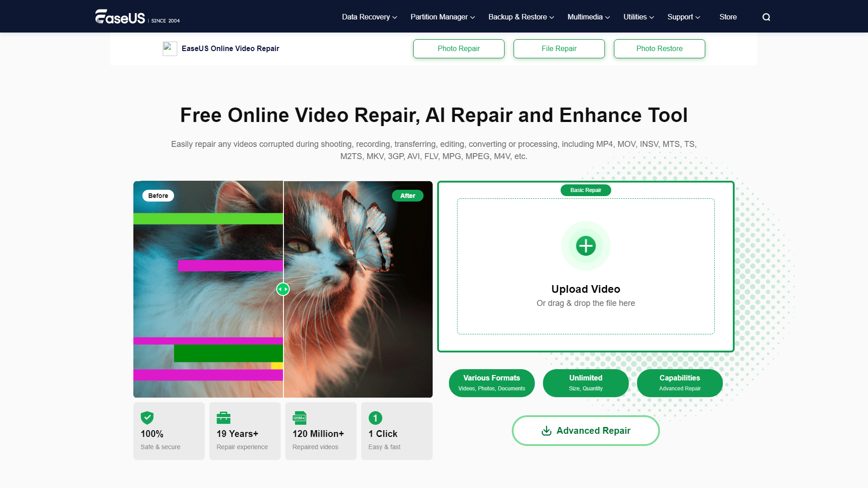Click the Upload Video drop zone
The width and height of the screenshot is (868, 488).
585,289
